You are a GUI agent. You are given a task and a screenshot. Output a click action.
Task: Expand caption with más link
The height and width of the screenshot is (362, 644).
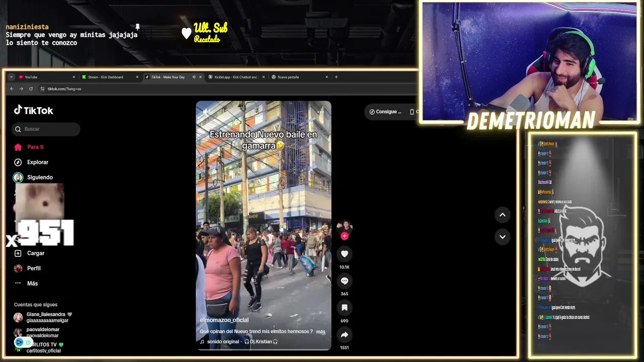pos(320,332)
